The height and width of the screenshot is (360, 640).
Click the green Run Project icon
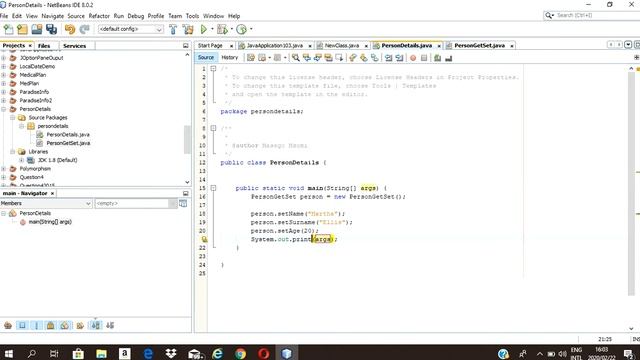[204, 29]
